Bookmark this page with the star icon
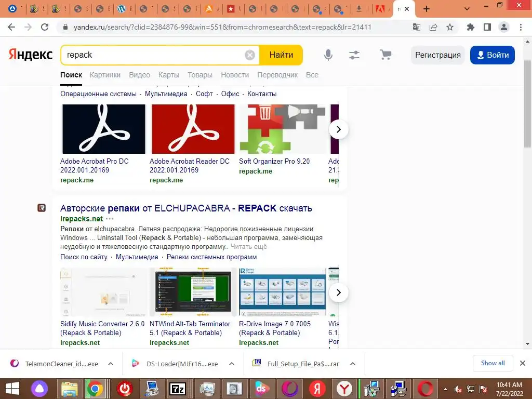The image size is (532, 399). [450, 27]
